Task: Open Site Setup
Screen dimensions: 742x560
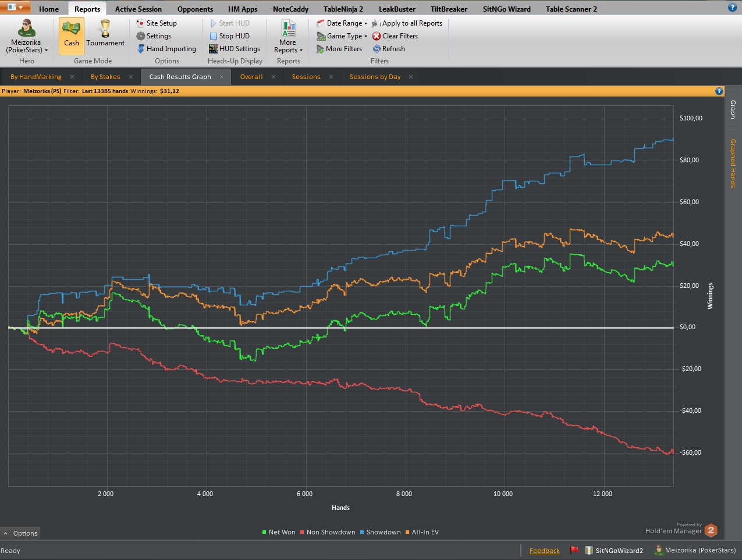Action: point(157,23)
